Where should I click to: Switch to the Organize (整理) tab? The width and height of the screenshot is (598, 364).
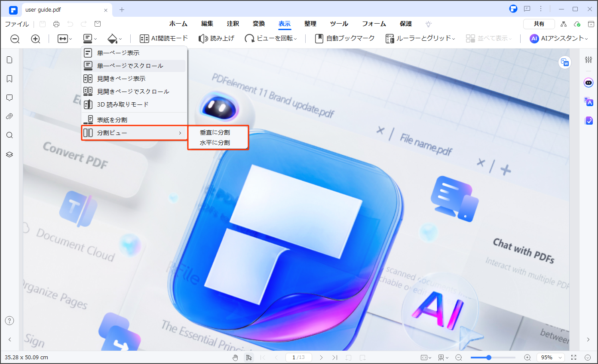click(x=310, y=24)
